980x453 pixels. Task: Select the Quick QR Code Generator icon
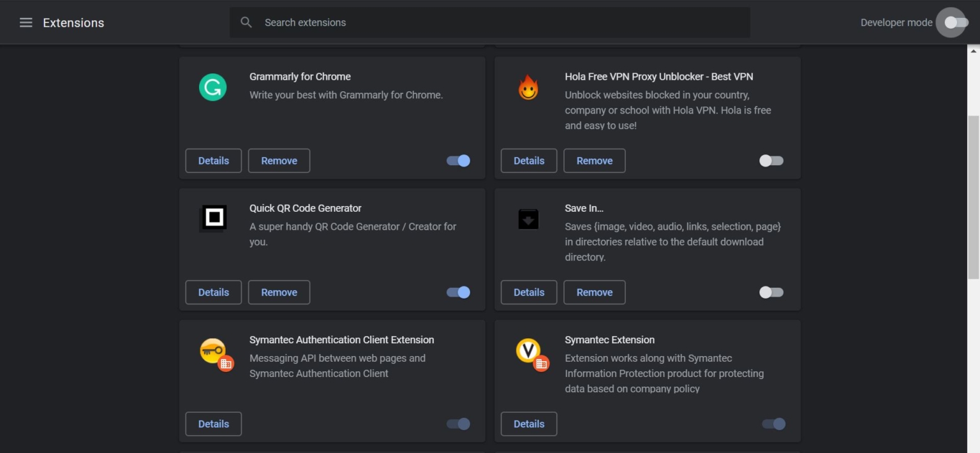click(212, 218)
